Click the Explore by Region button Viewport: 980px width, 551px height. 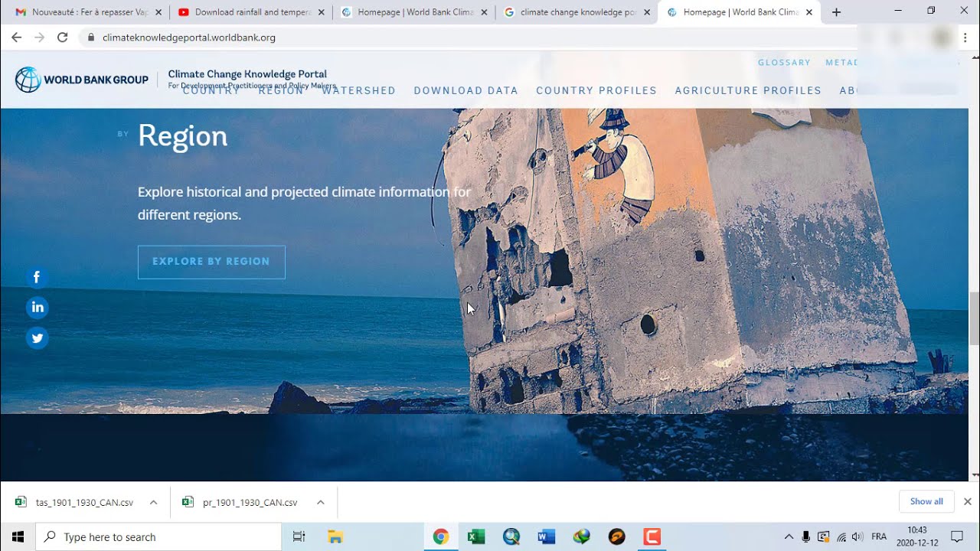click(211, 262)
